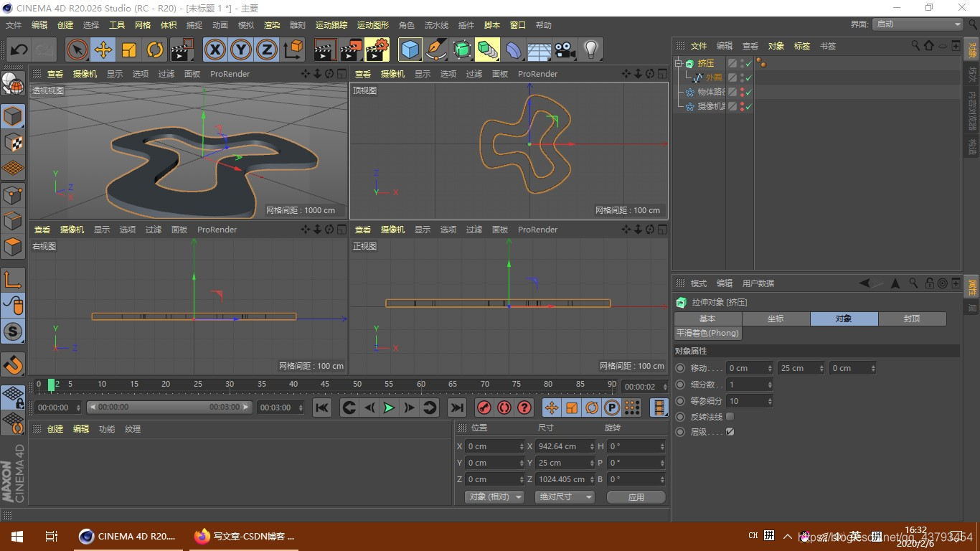Step the 等参细分 value spinner
980x551 pixels.
coord(769,400)
